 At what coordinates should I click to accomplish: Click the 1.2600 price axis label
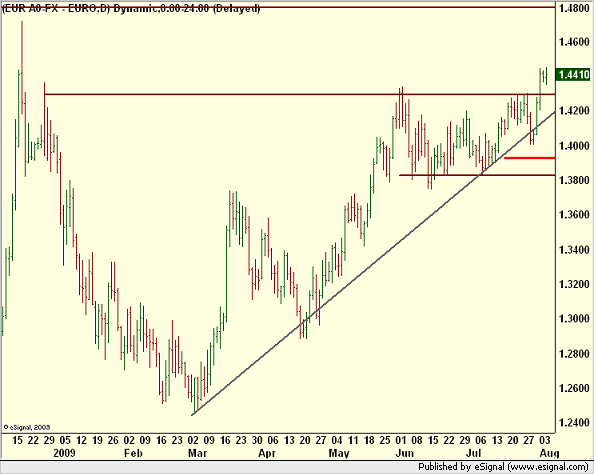tap(574, 388)
